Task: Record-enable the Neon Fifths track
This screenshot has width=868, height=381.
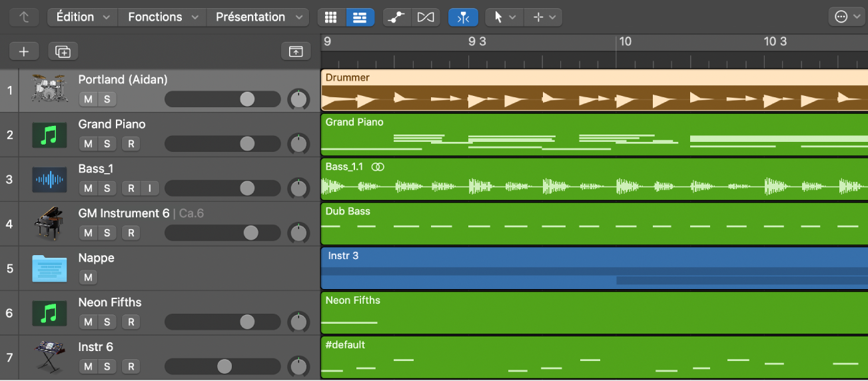Action: coord(131,322)
